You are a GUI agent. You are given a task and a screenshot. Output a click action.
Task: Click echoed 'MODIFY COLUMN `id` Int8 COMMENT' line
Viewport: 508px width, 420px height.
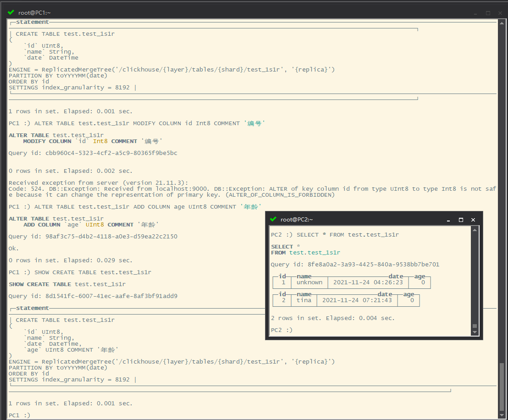(93, 141)
